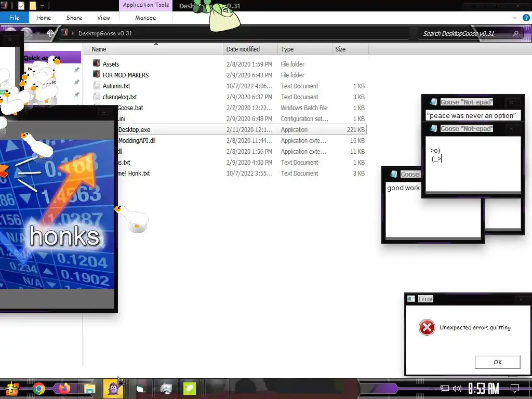Open the File ribbon tab

pos(14,18)
